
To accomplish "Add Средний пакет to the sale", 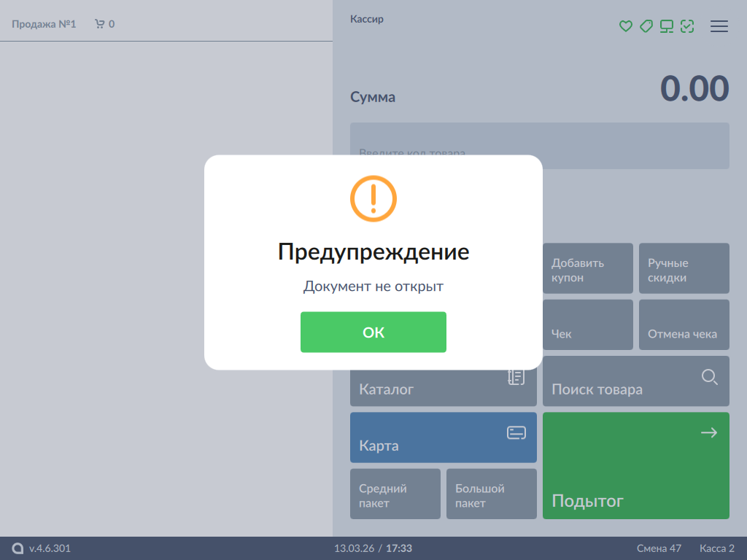I will pos(395,494).
